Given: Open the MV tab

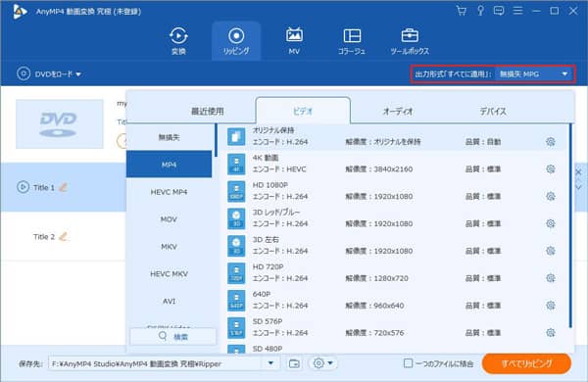Looking at the screenshot, I should (294, 41).
